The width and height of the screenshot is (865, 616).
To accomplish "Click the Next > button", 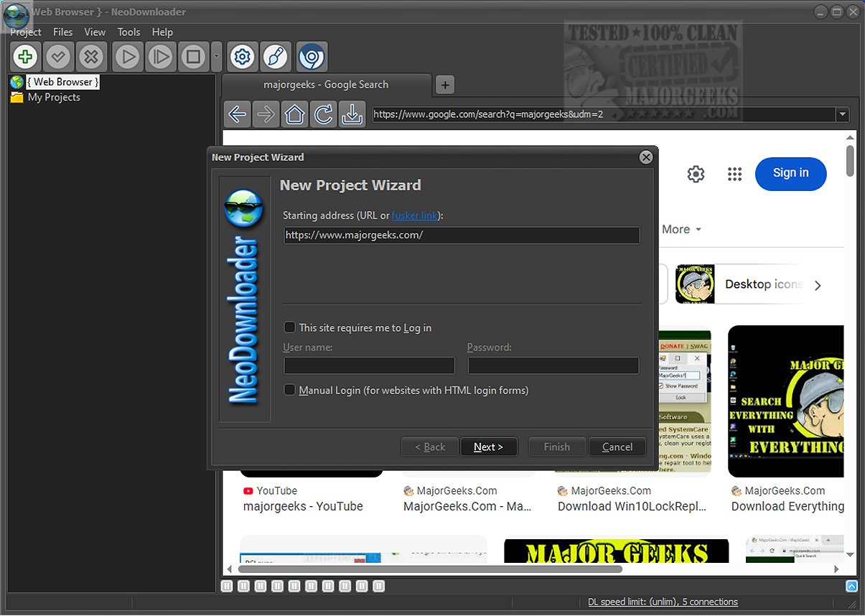I will (x=488, y=447).
